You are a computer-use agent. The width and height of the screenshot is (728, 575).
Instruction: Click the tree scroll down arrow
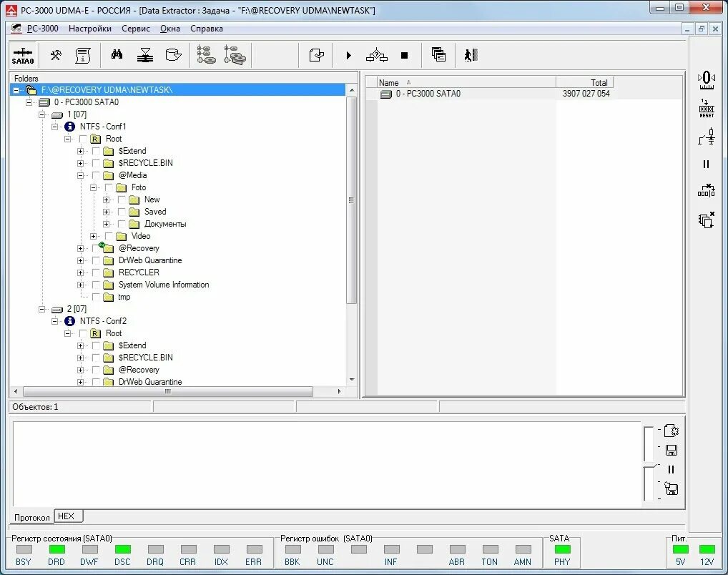tap(351, 380)
